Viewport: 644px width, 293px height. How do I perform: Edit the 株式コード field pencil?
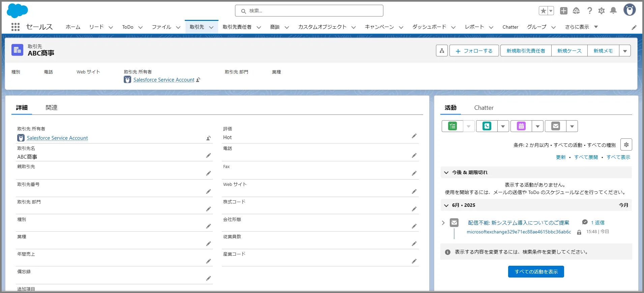414,209
